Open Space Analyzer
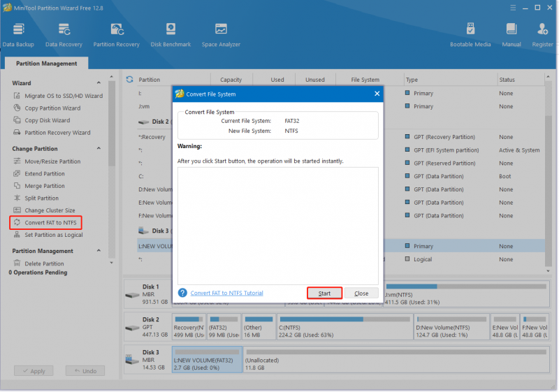Viewport: 559px width, 392px height. click(x=221, y=35)
